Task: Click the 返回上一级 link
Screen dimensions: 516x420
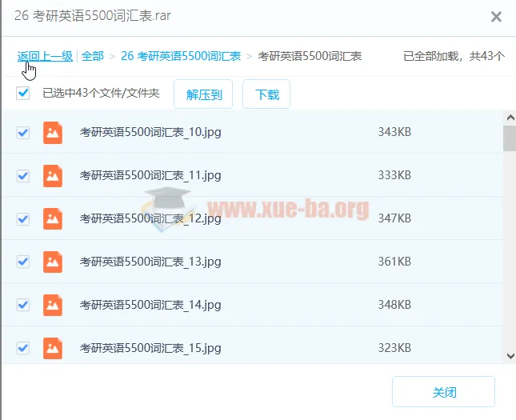Action: (45, 56)
